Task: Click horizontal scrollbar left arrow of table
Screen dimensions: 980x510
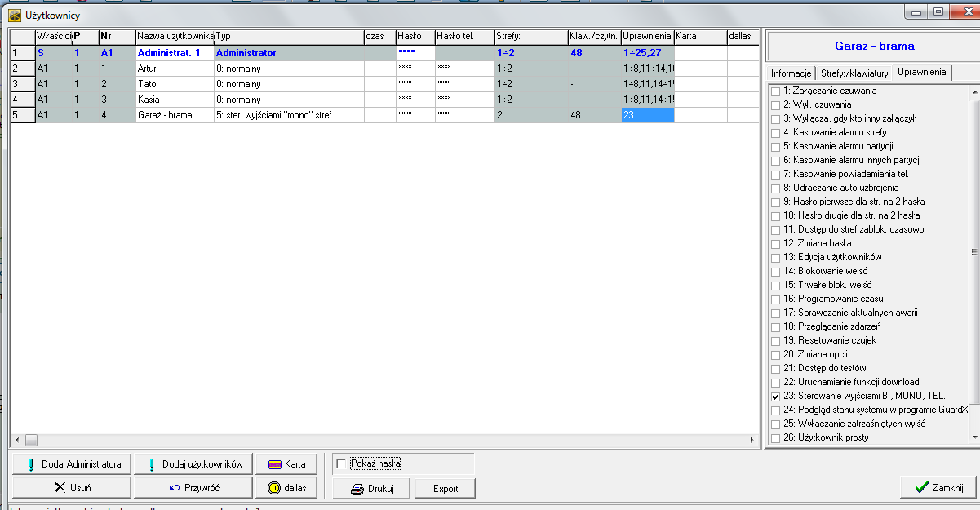Action: pos(16,440)
